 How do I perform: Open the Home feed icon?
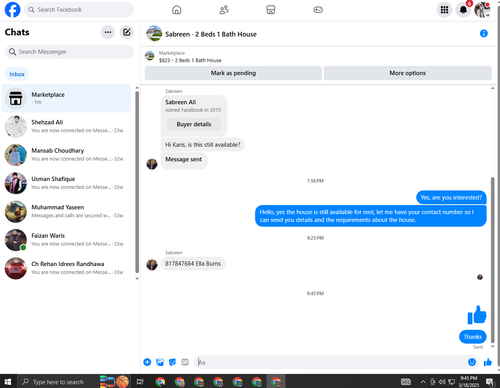point(177,10)
